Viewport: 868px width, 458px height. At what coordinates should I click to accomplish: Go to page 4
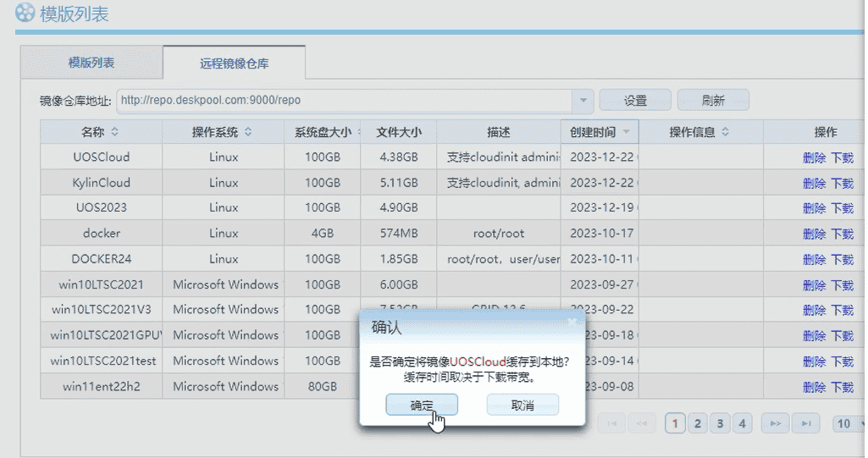click(x=743, y=423)
